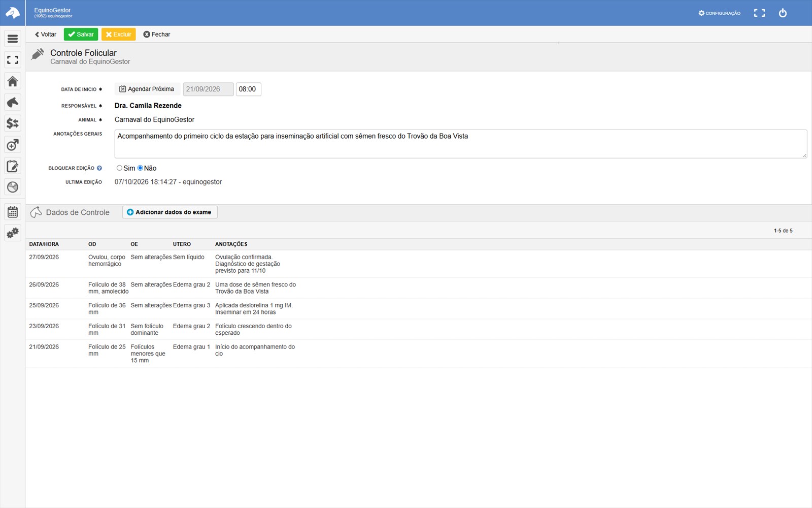This screenshot has width=812, height=508.
Task: Click Agendar Próxima button
Action: point(147,89)
